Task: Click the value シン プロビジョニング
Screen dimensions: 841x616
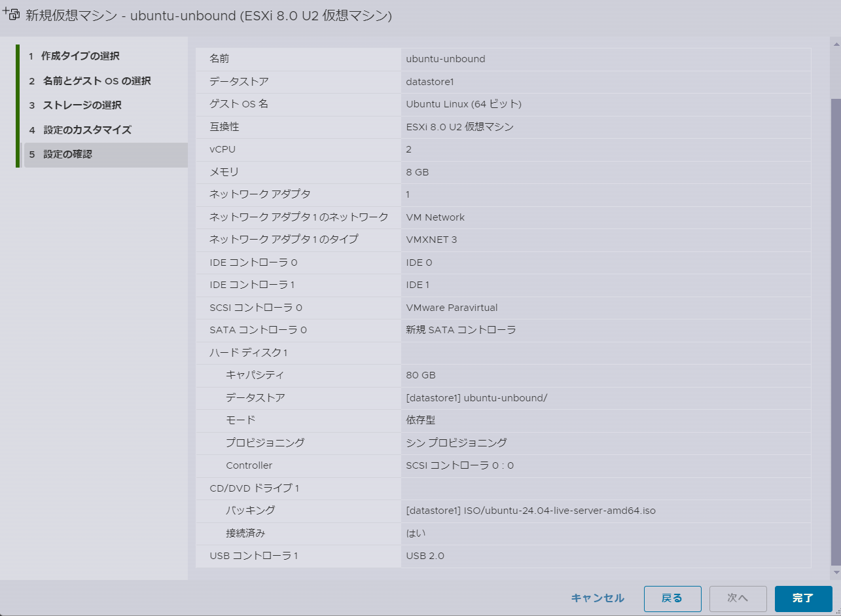Action: point(456,443)
